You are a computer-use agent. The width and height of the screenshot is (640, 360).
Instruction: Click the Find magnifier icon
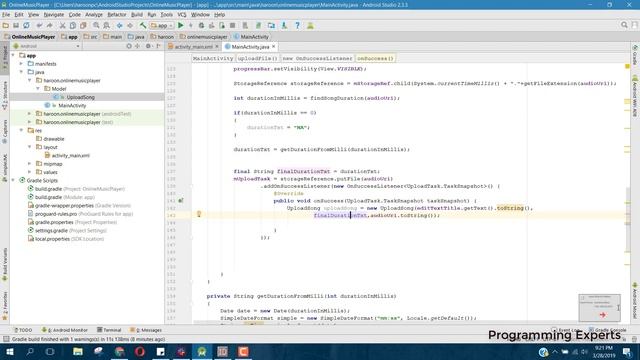point(96,25)
